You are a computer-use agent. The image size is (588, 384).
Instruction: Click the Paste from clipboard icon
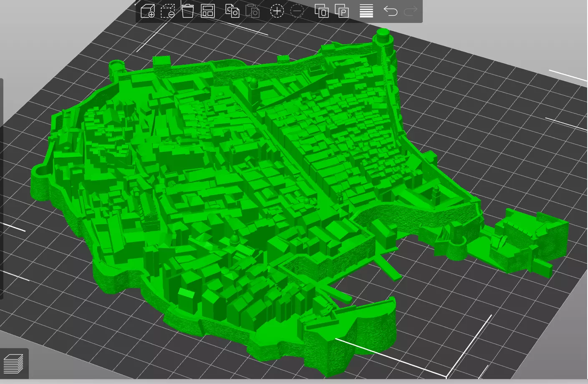coord(252,11)
